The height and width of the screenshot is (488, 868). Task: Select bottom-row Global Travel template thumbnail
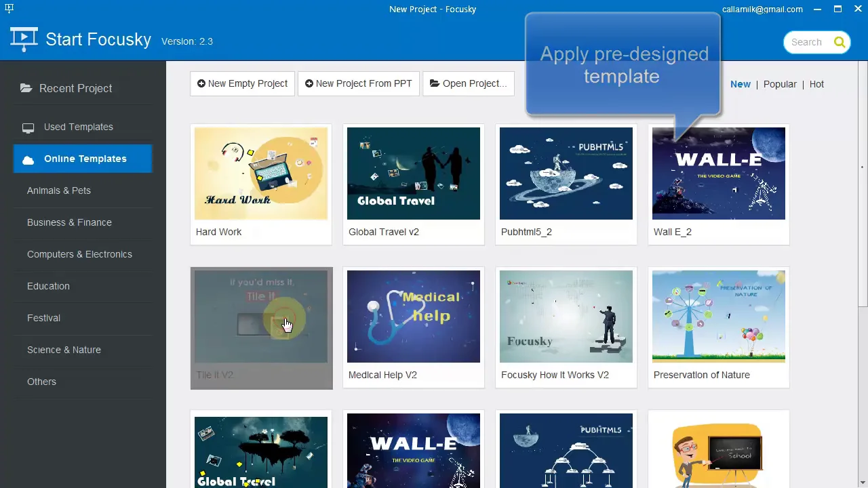coord(261,452)
